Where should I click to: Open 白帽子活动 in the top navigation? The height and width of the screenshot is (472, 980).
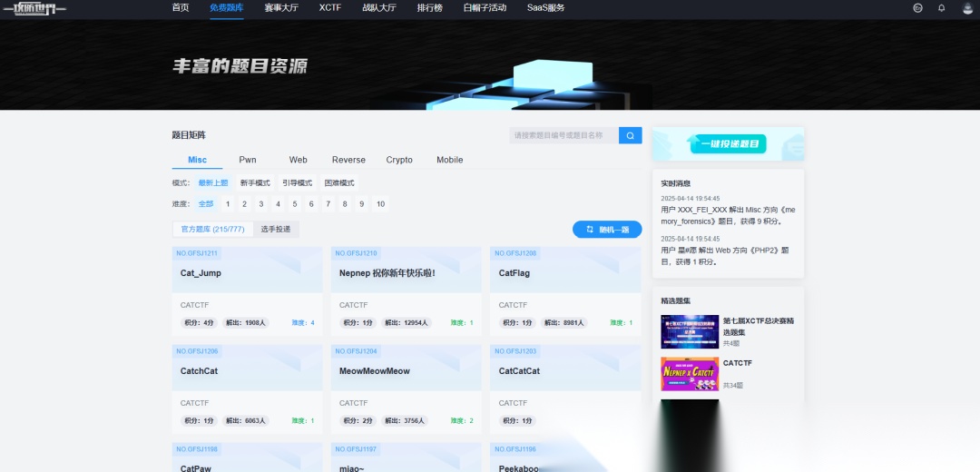(485, 8)
